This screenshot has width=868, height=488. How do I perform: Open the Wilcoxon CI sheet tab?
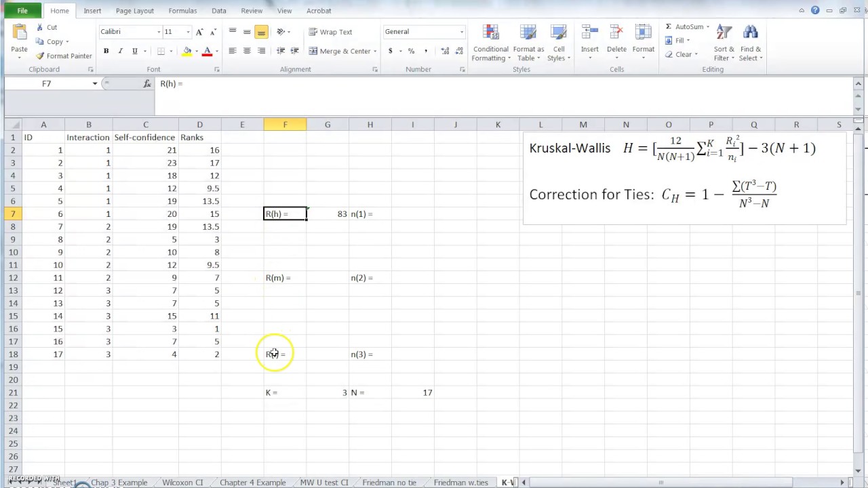click(x=182, y=483)
